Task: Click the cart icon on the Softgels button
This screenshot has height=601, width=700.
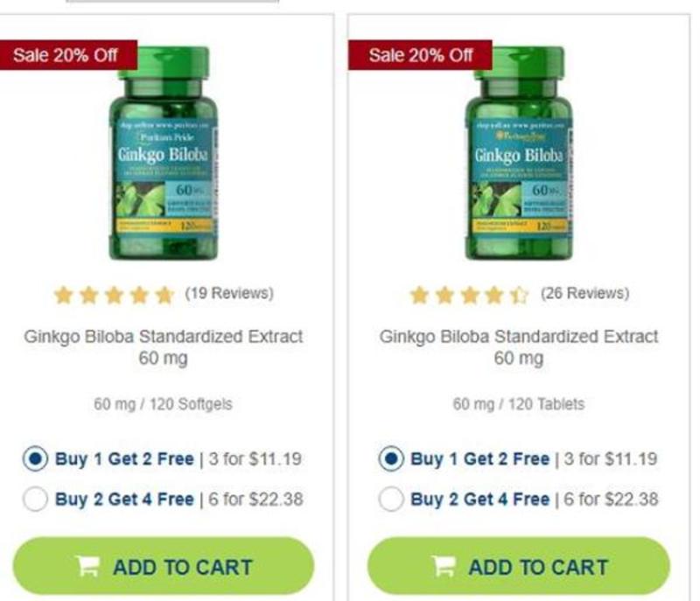Action: click(x=87, y=566)
